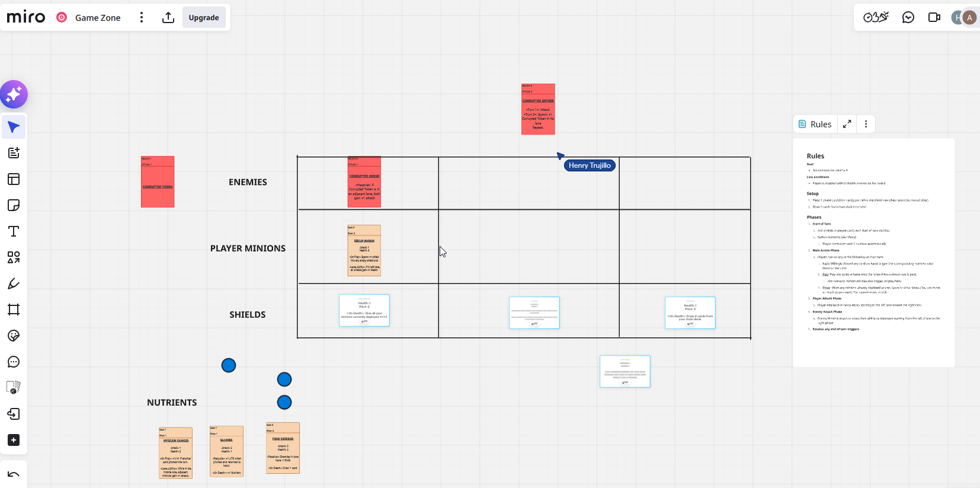This screenshot has height=488, width=980.
Task: Open the Miro AI sparkle assistant
Action: click(14, 94)
